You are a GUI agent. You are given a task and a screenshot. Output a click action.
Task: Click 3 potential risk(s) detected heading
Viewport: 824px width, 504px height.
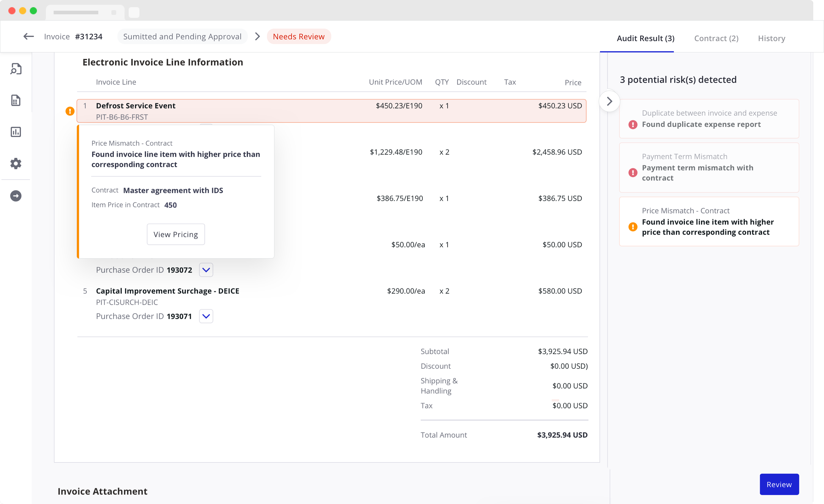point(678,80)
